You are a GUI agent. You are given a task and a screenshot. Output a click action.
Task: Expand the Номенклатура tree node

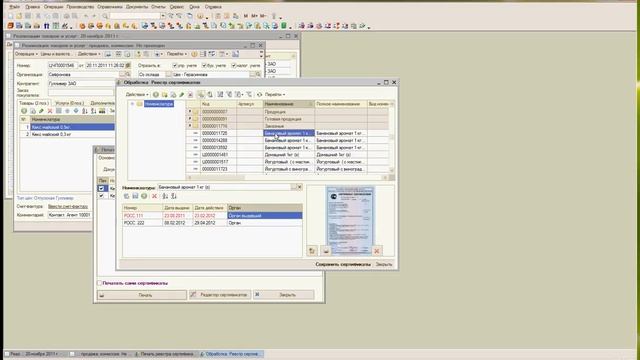132,104
